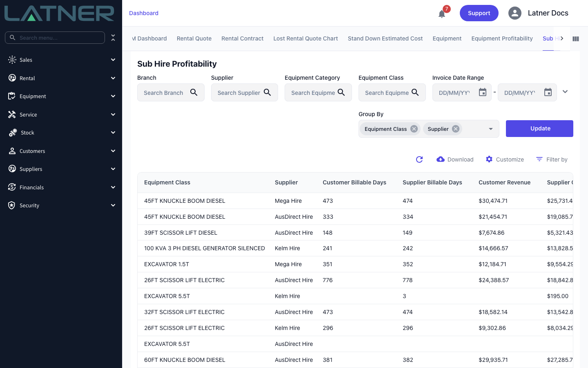This screenshot has height=368, width=588.
Task: Expand the Equipment sidebar menu
Action: tap(61, 96)
